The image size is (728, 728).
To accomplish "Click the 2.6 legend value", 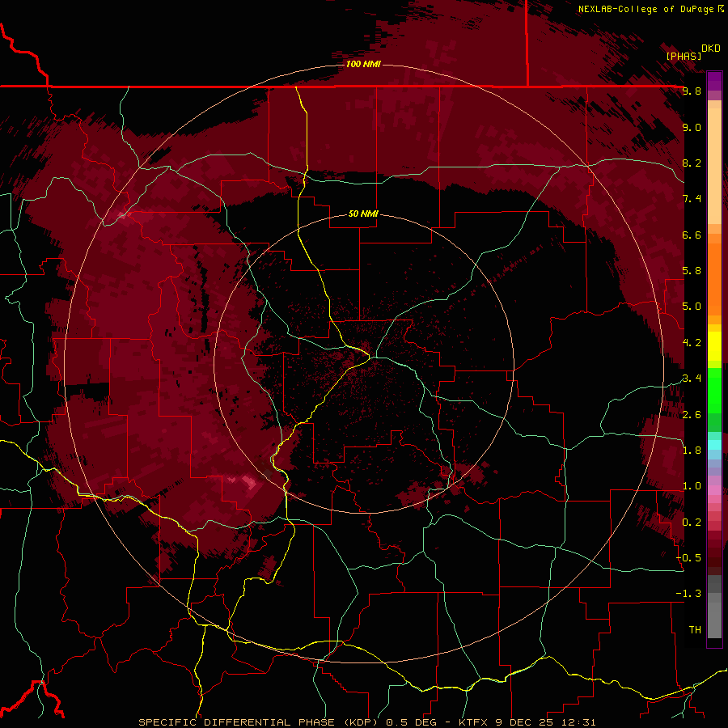I will coord(692,415).
